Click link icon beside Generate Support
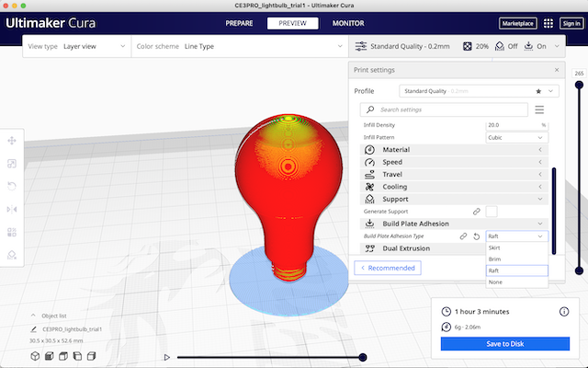The height and width of the screenshot is (368, 588). [476, 212]
